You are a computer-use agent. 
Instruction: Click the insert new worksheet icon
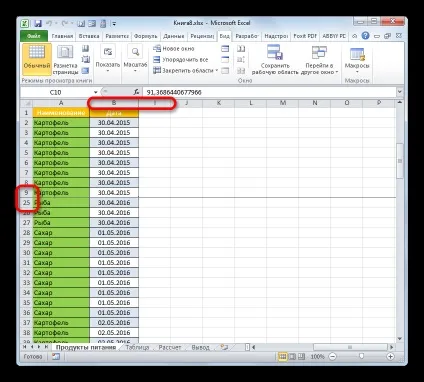pos(224,347)
